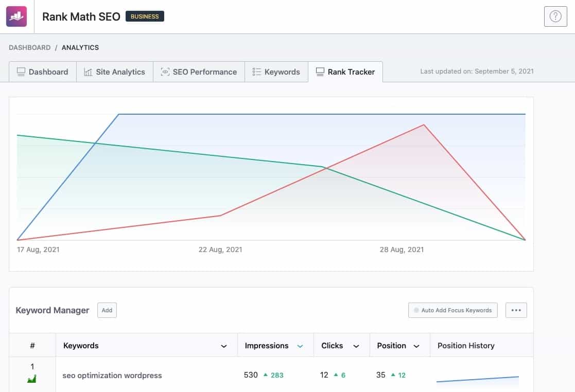Click the red line peak on the chart

424,125
